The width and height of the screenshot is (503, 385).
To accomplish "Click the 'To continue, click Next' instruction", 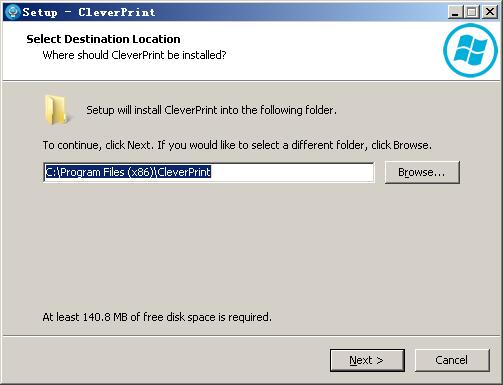I will pos(237,145).
